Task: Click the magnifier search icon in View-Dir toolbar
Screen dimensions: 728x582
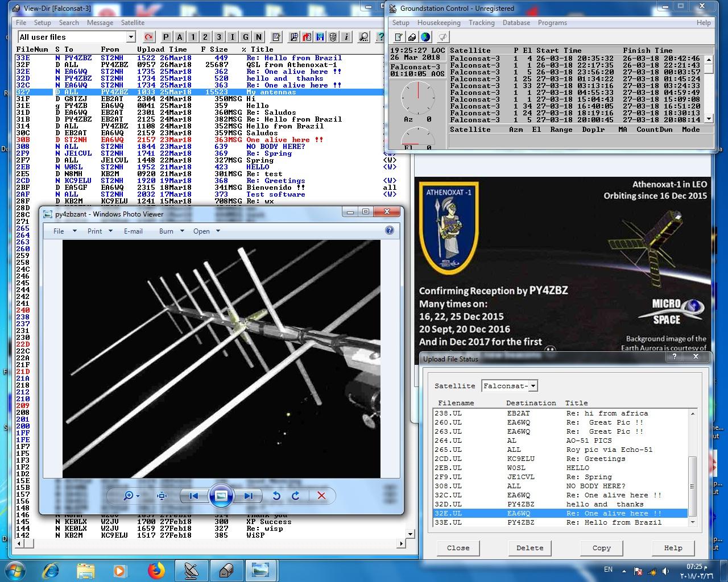Action: pos(363,38)
